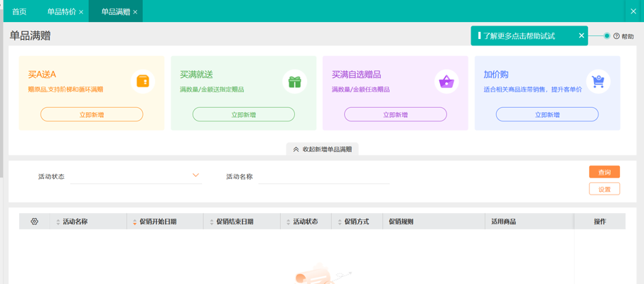
Task: Click the 设置 button
Action: (x=604, y=189)
